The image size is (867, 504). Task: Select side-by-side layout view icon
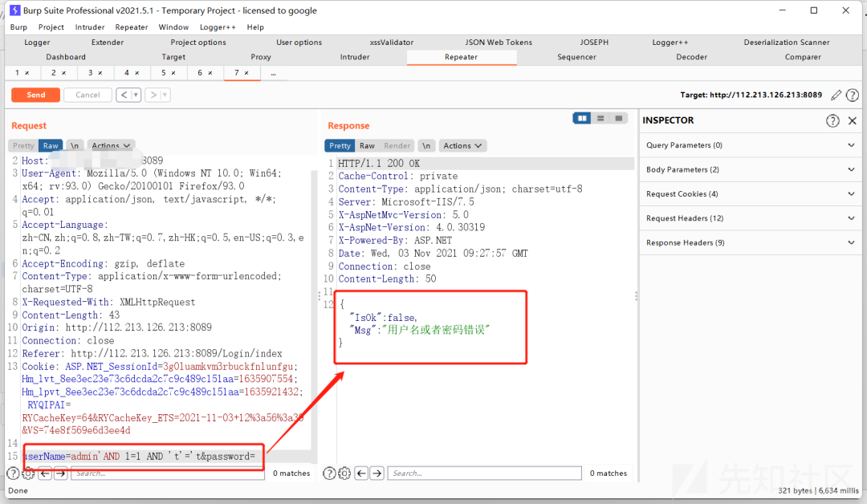(582, 118)
